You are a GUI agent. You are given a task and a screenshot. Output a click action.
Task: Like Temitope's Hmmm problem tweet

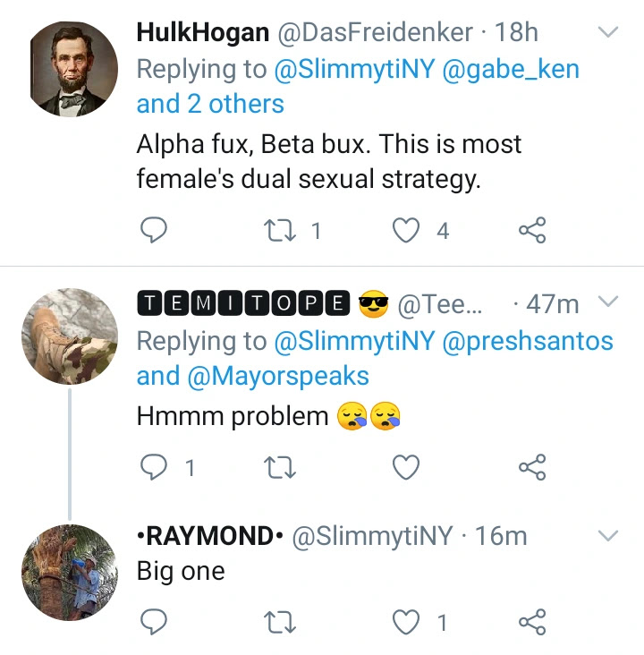click(x=407, y=467)
